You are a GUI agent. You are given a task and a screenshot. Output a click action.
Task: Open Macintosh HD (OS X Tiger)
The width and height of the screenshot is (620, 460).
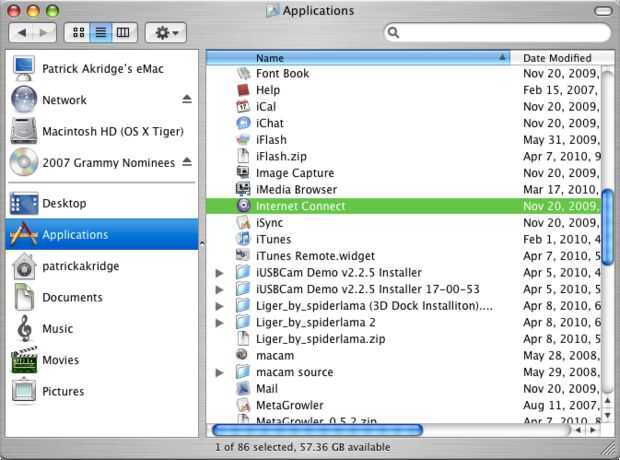102,131
